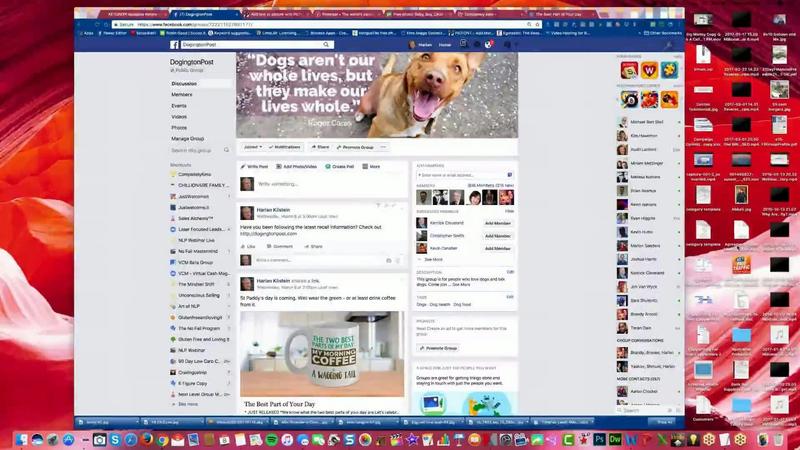
Task: Open the VCM Beta Group shortcut
Action: 195,262
